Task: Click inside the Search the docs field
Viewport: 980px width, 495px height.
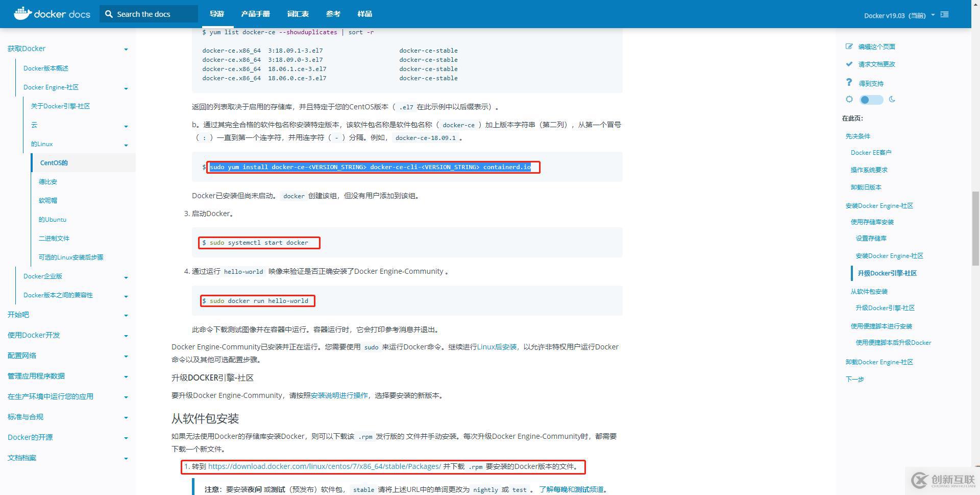Action: point(148,14)
